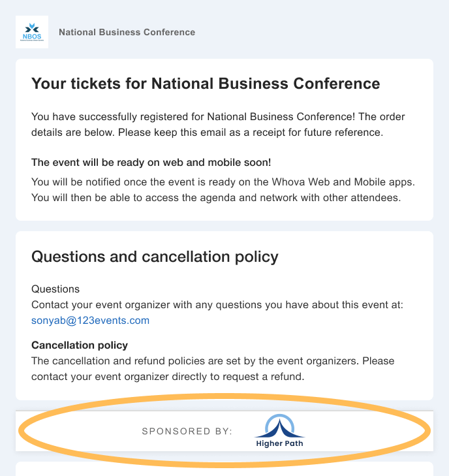Click the bold 'Cancellation policy' subheading
The image size is (449, 476).
click(x=80, y=345)
